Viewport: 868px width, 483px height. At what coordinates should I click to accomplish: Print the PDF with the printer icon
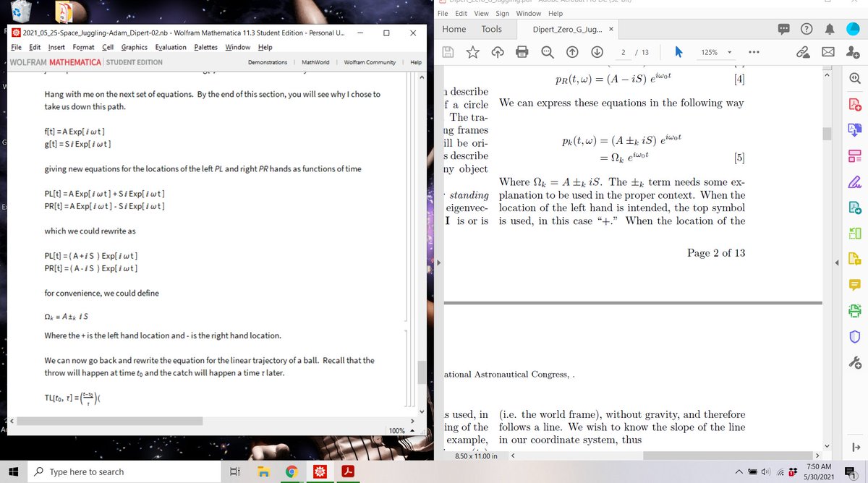click(522, 52)
